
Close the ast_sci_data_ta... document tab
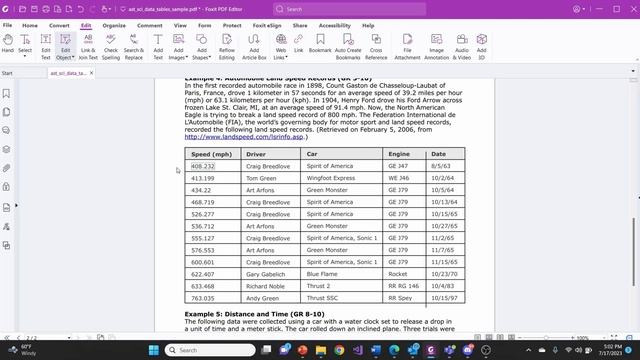[x=91, y=73]
